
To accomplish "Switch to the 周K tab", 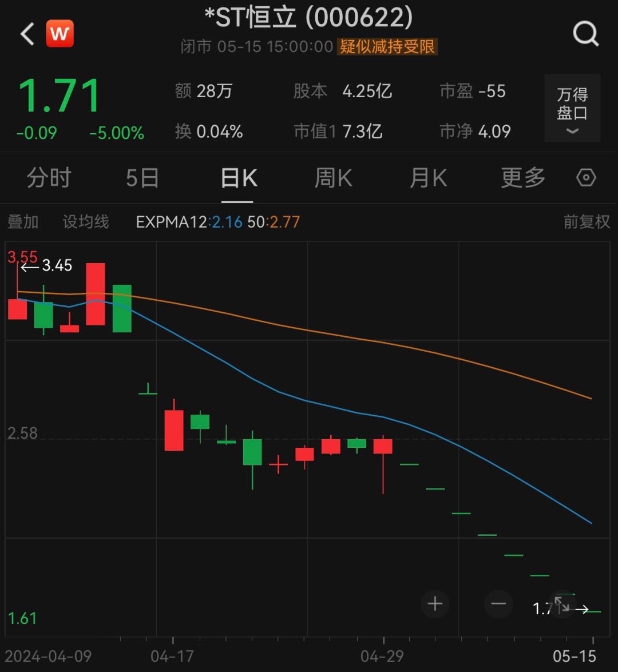I will (334, 177).
